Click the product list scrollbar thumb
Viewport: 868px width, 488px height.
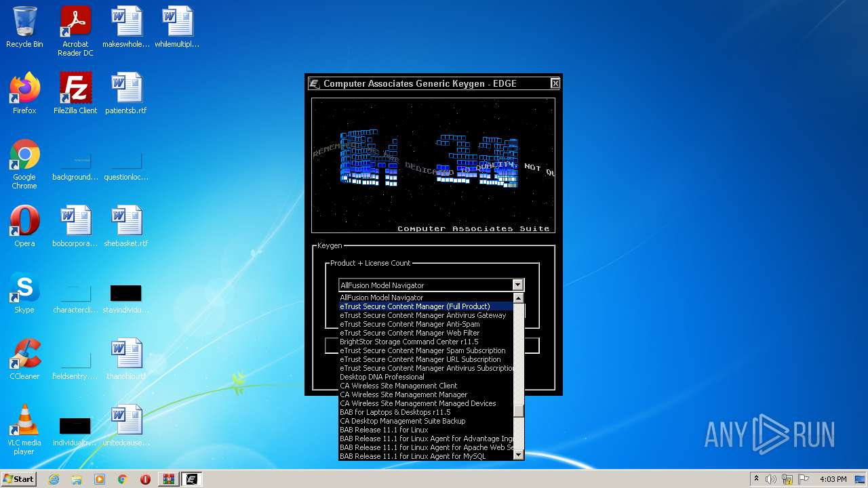pyautogui.click(x=518, y=411)
